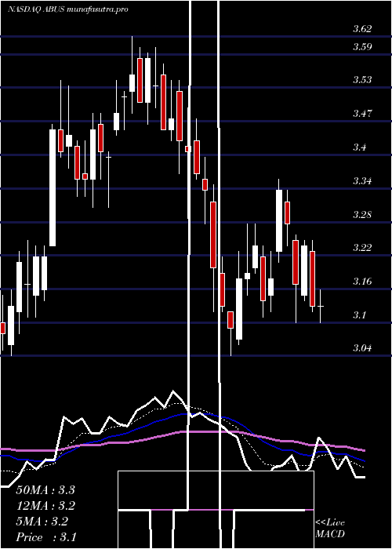Click the 3.04 price axis label
392x549 pixels.
362,348
